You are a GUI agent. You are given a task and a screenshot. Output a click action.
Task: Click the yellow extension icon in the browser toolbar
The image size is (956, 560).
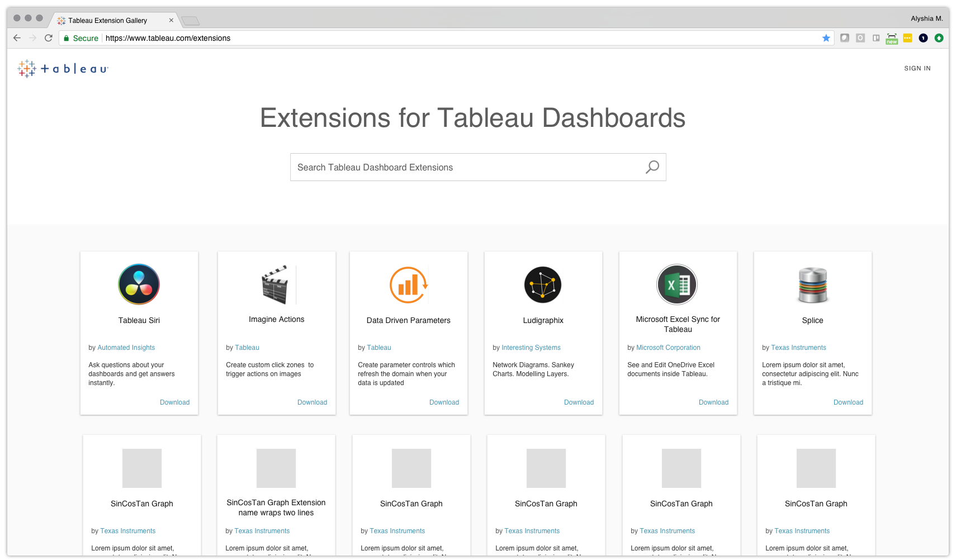click(x=907, y=38)
